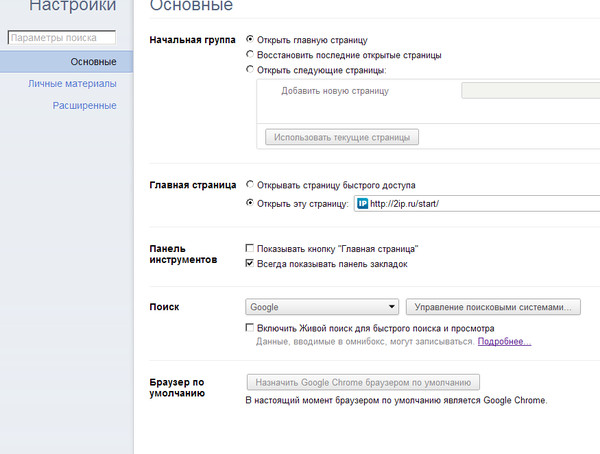The width and height of the screenshot is (600, 454).
Task: Uncheck 'Всегда показывать панель закладок'
Action: point(249,264)
